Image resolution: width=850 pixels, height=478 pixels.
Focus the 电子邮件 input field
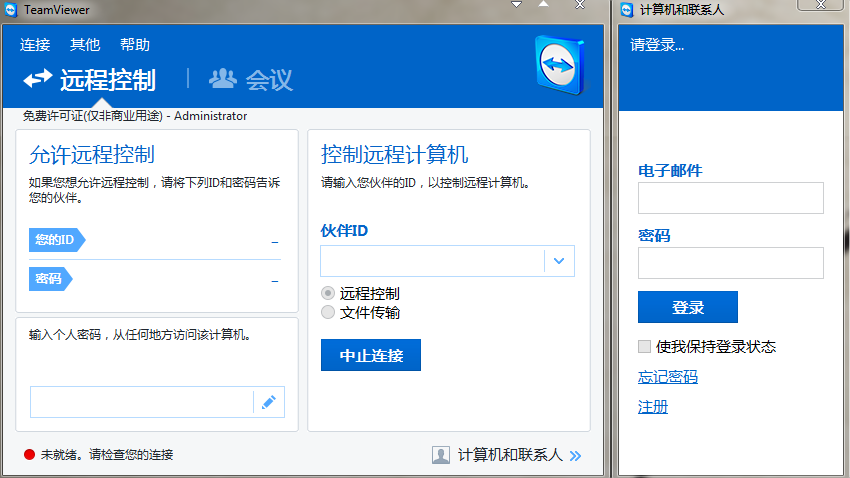coord(730,198)
